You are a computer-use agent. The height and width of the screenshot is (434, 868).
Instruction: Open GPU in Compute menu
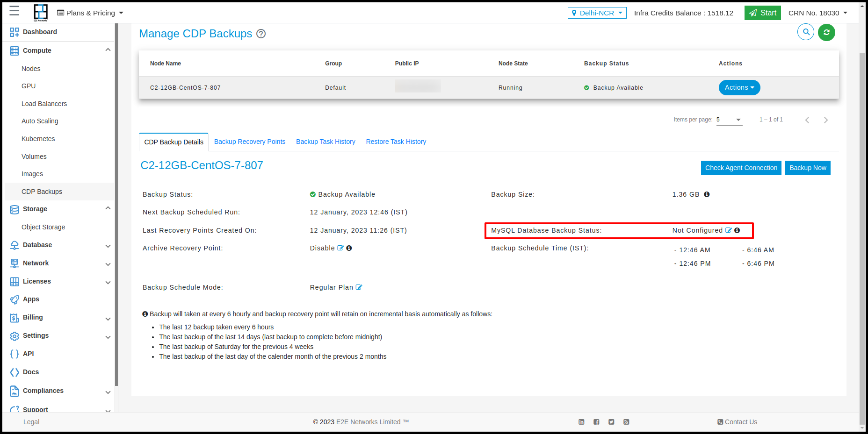point(29,86)
